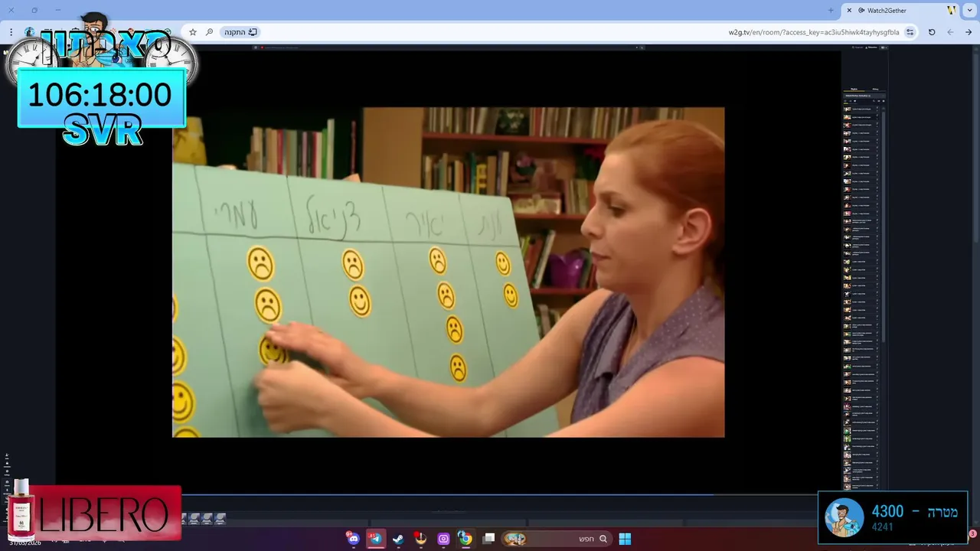Screen dimensions: 980x551
Task: Open Task View on the taskbar
Action: pos(488,539)
